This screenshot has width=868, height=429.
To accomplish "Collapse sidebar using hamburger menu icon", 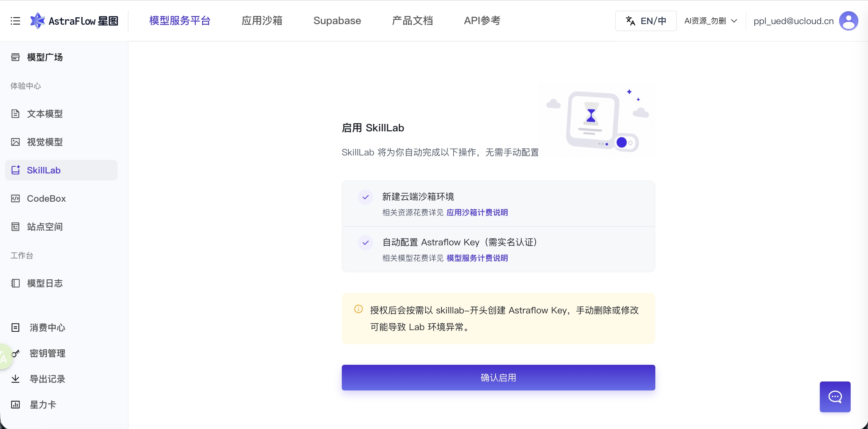I will [x=15, y=21].
